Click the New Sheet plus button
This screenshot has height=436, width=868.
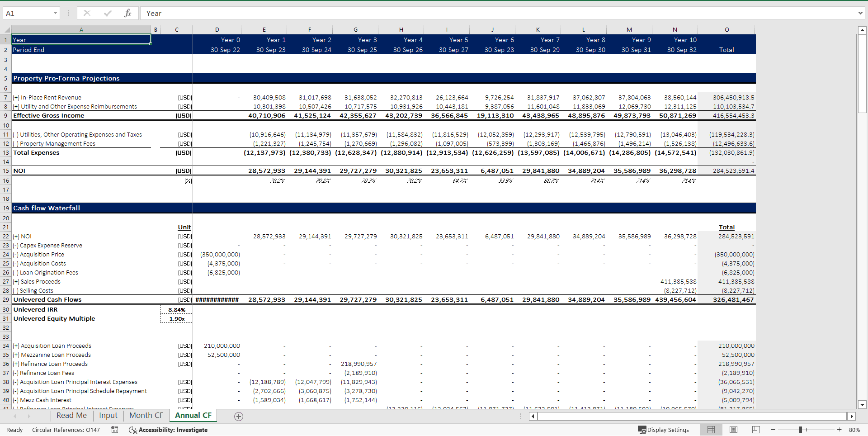(238, 416)
